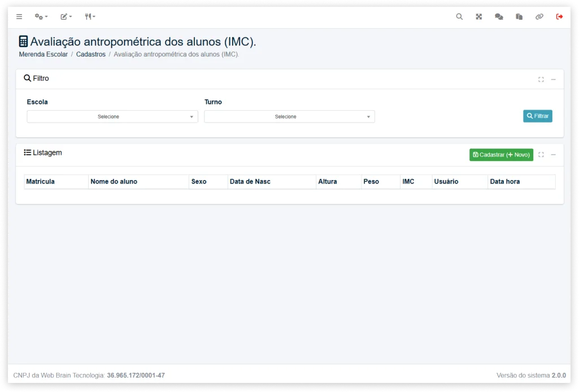The height and width of the screenshot is (392, 579).
Task: Click the Filtrar button
Action: [x=538, y=116]
